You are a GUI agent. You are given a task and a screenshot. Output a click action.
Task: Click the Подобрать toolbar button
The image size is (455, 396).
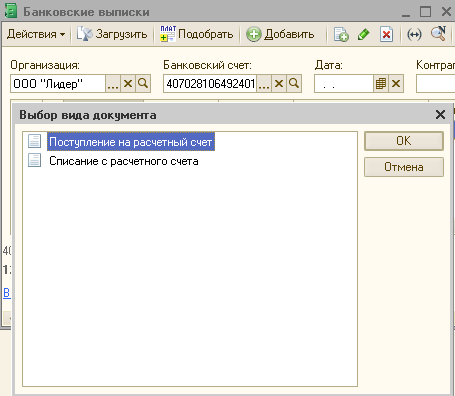pyautogui.click(x=197, y=34)
